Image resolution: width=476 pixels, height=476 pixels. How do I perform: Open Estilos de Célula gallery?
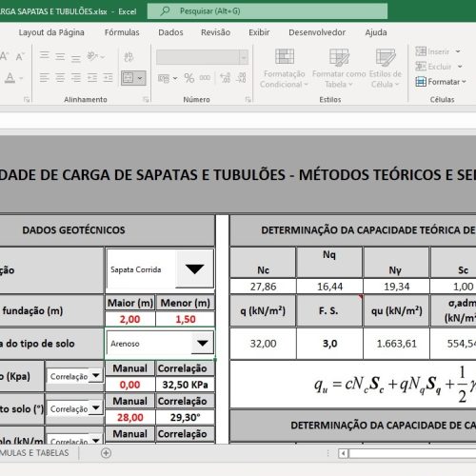tap(386, 69)
